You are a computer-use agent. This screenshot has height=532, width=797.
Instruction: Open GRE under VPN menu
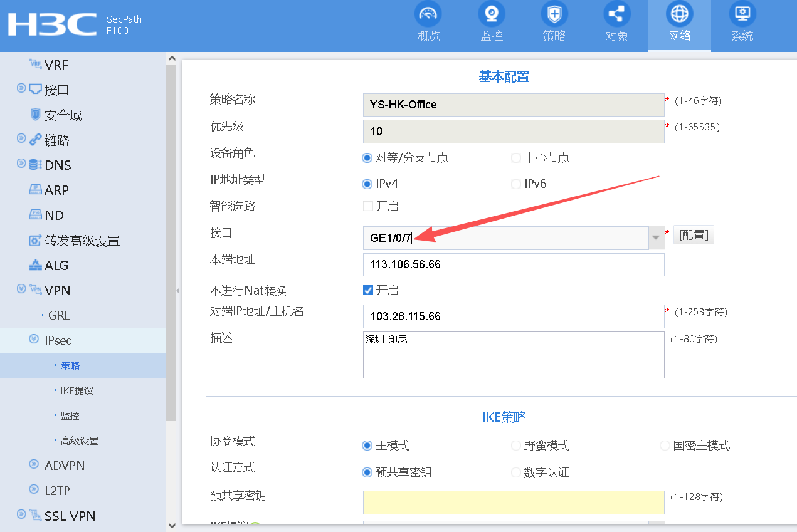(x=59, y=315)
